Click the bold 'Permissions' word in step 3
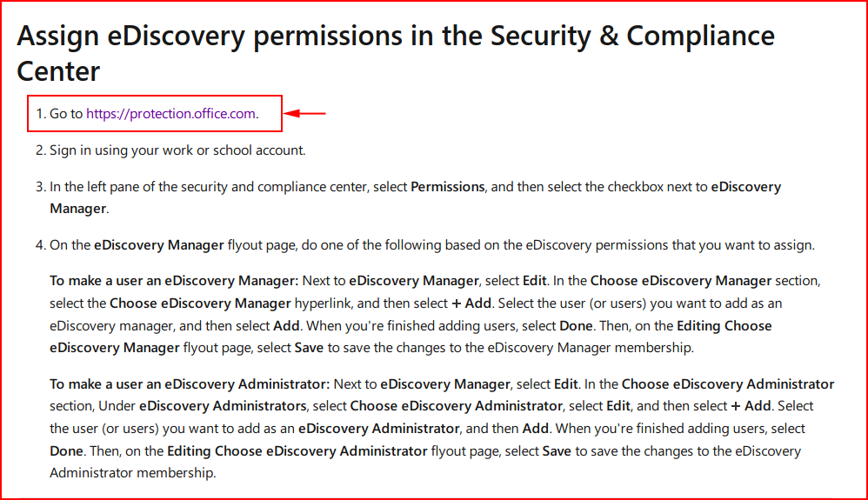 point(447,187)
